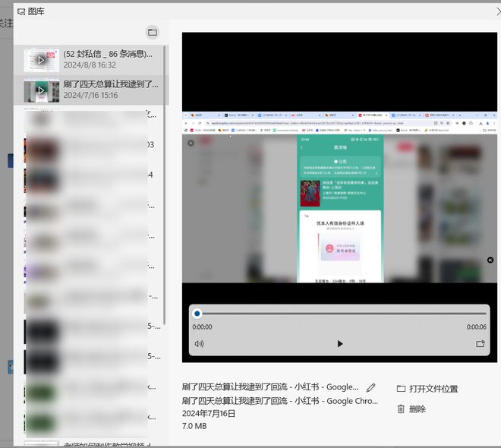Click the '2024/8/8 16:32' date text

coord(90,65)
